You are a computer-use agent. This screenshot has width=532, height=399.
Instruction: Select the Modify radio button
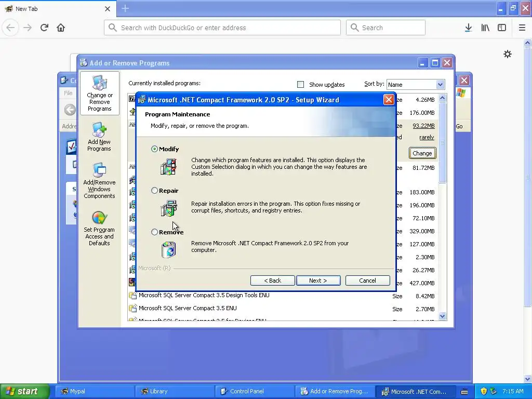tap(154, 149)
